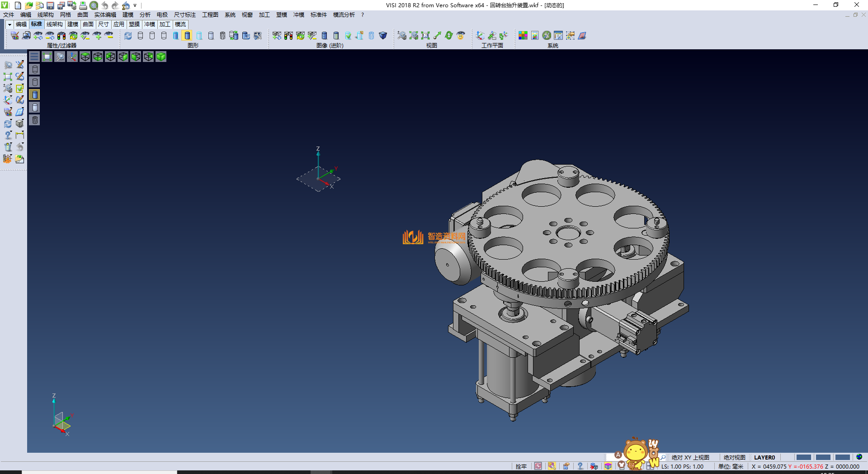Screen dimensions: 868x474
Task: Click the traffic light icon in 属性/过滤器 group
Action: click(x=61, y=35)
